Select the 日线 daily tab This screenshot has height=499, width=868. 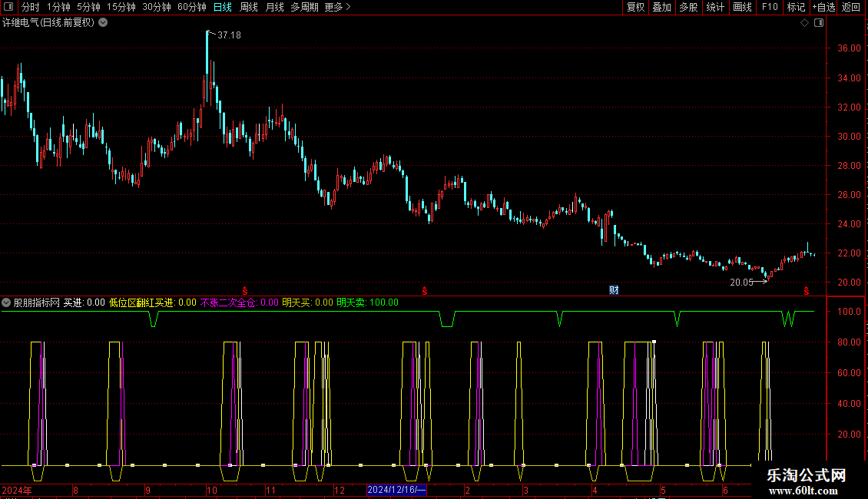tap(223, 7)
